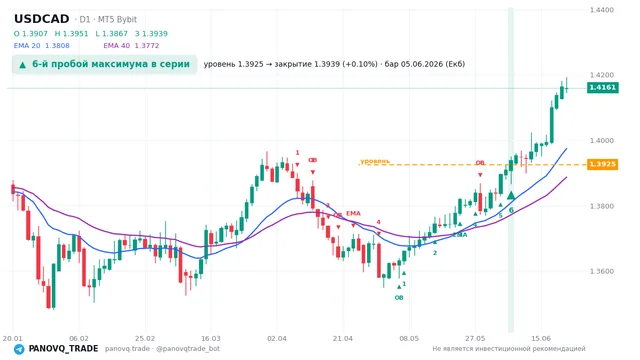This screenshot has height=360, width=640.
Task: Click the green 'OB' marker below the May low
Action: (x=399, y=298)
